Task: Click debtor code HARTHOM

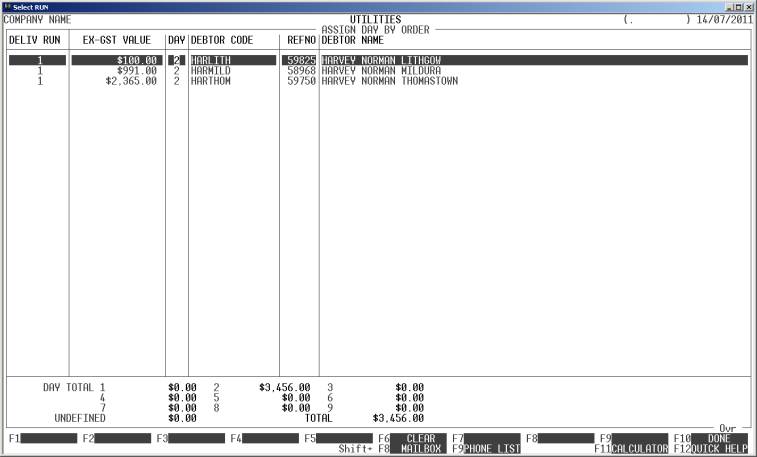Action: [210, 81]
